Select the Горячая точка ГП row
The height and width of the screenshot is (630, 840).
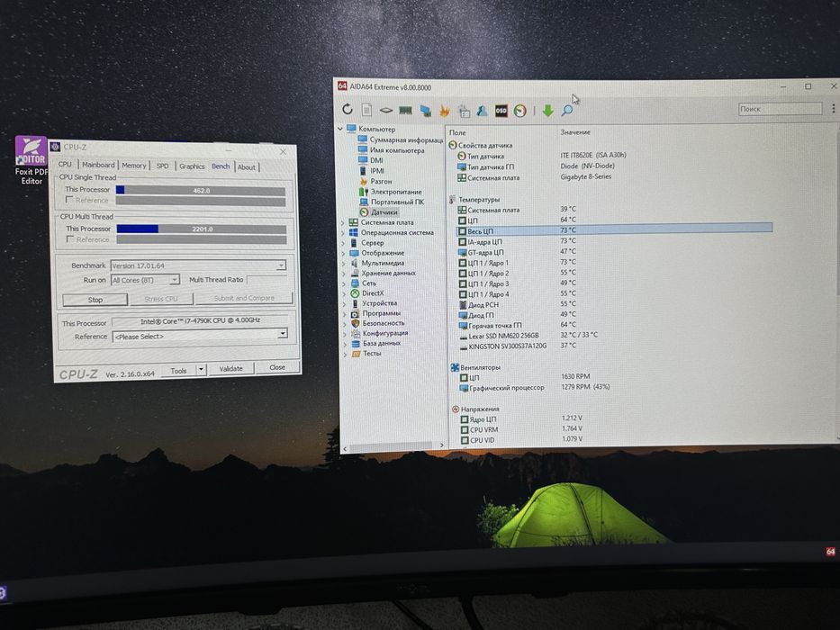pos(614,325)
